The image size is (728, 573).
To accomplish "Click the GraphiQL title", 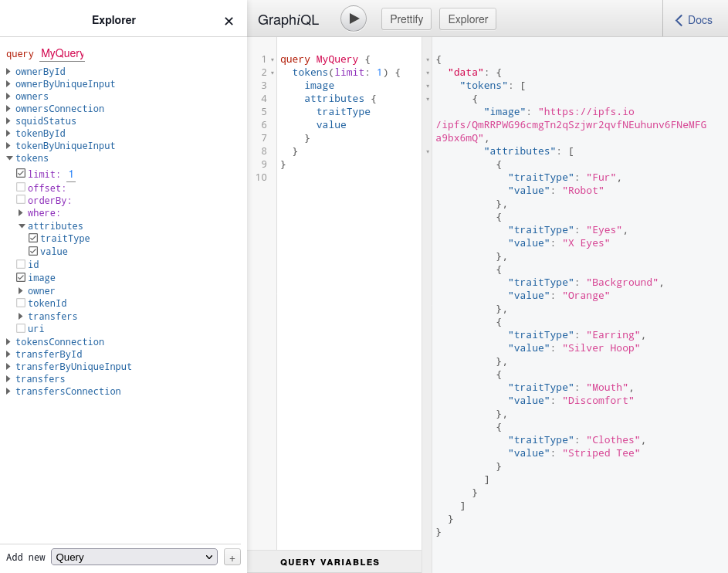I will 288,20.
